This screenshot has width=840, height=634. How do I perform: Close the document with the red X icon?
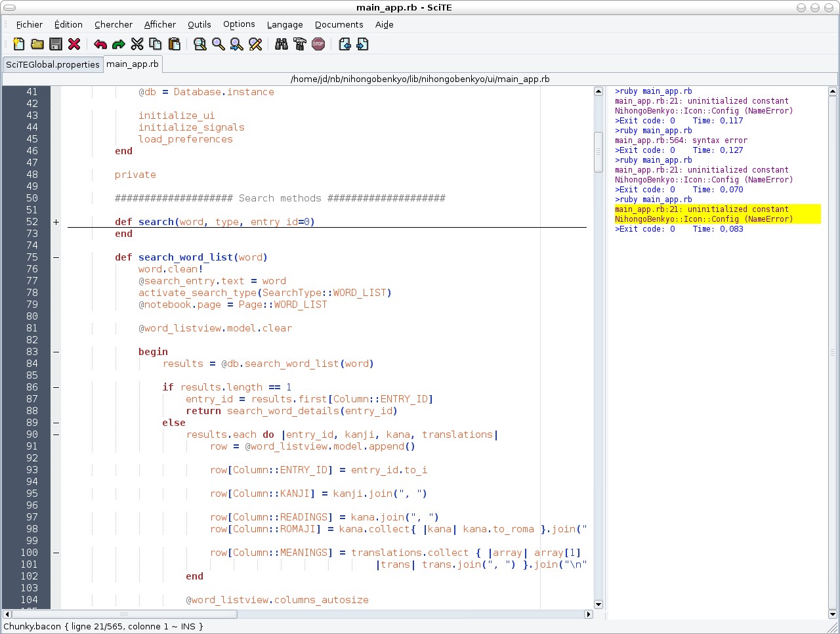74,44
